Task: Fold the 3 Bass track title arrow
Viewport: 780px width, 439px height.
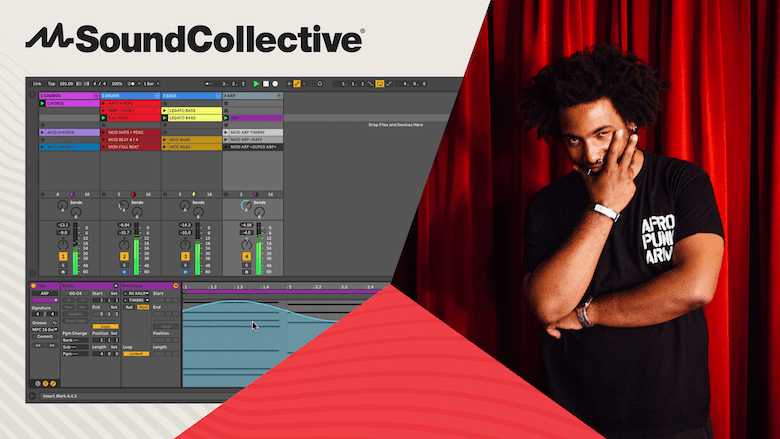Action: [218, 95]
